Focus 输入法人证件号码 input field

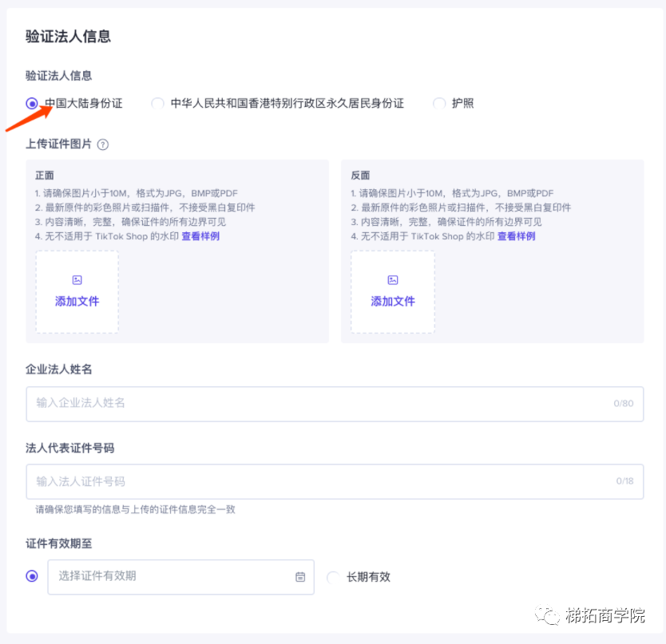335,481
